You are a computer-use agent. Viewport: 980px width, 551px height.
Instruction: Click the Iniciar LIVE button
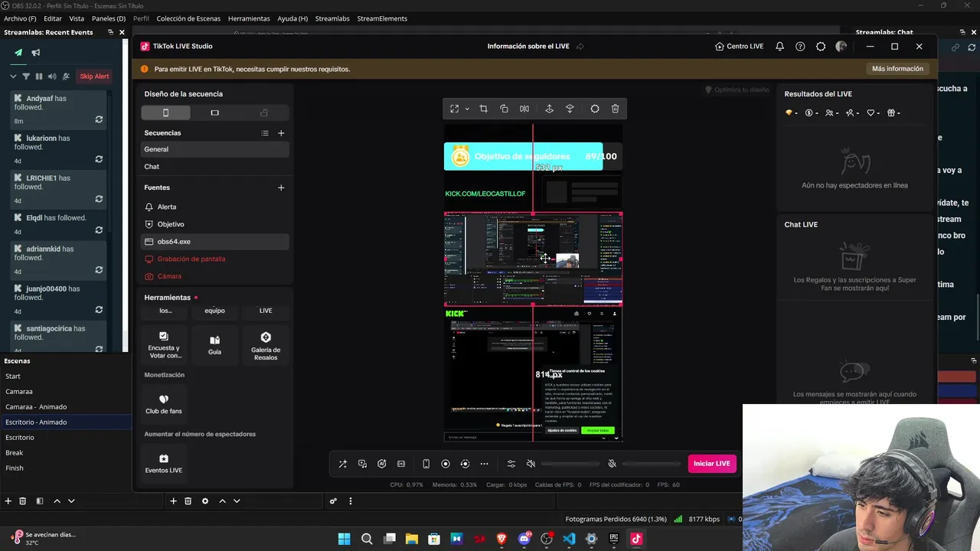pos(712,464)
